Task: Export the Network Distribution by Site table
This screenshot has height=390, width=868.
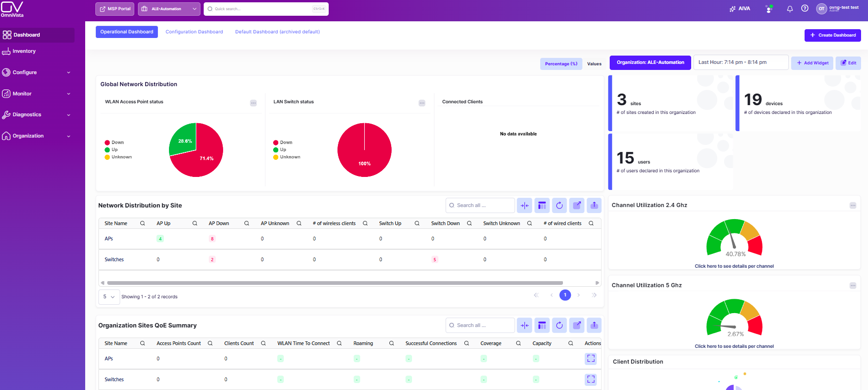Action: [x=594, y=205]
